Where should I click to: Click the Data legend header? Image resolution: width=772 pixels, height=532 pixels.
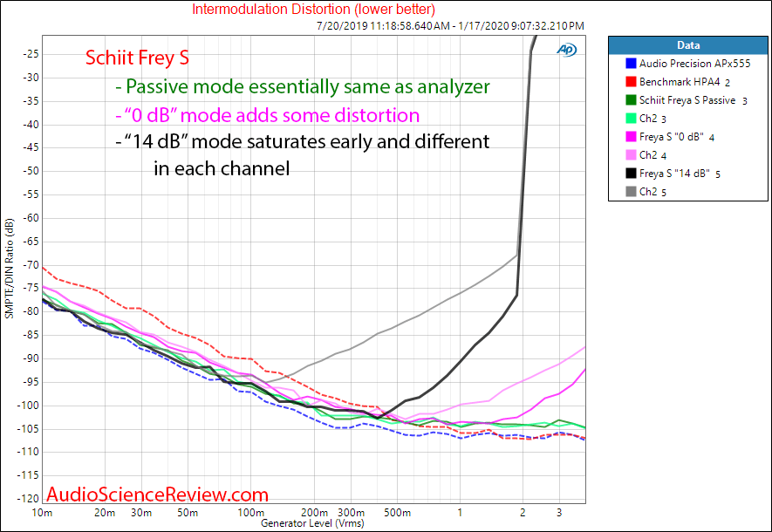(x=687, y=45)
